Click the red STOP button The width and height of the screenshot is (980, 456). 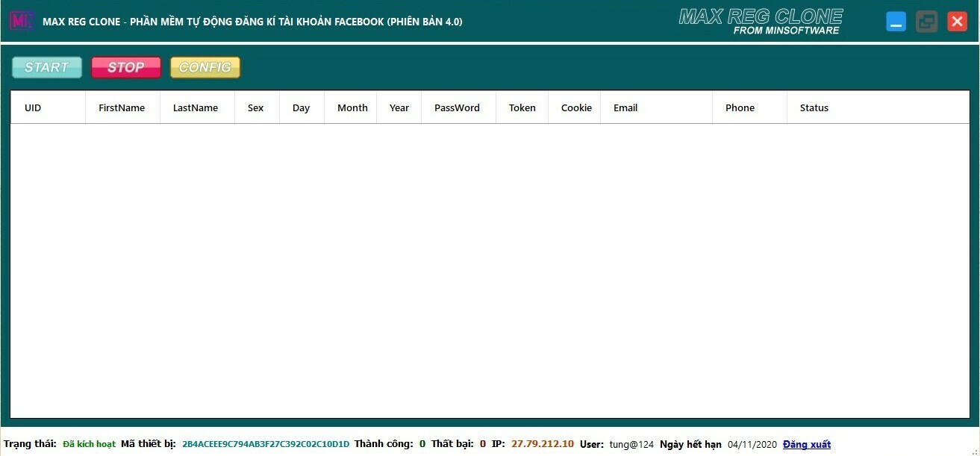(126, 67)
